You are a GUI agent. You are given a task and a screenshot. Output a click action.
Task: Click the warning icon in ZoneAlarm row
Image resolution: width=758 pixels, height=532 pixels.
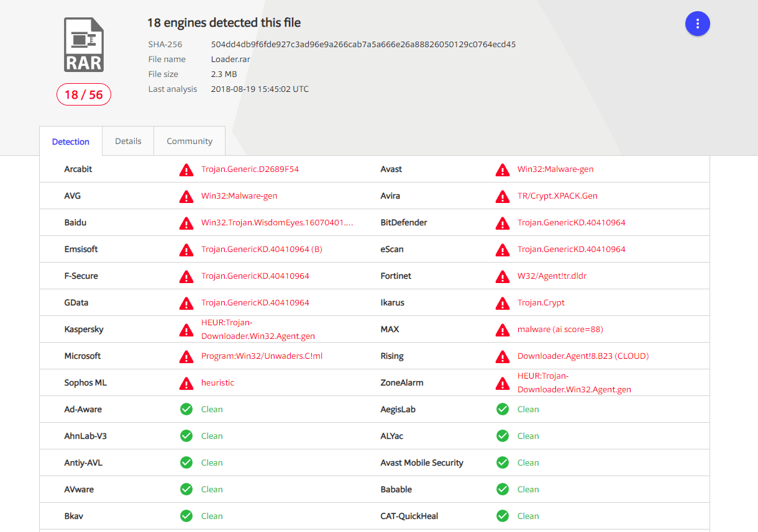(503, 383)
